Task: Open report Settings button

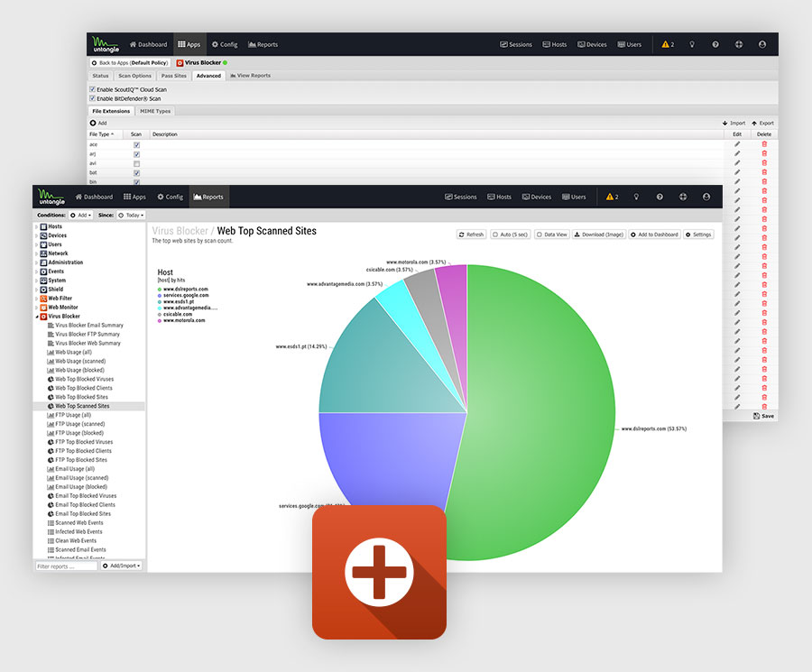Action: point(698,235)
